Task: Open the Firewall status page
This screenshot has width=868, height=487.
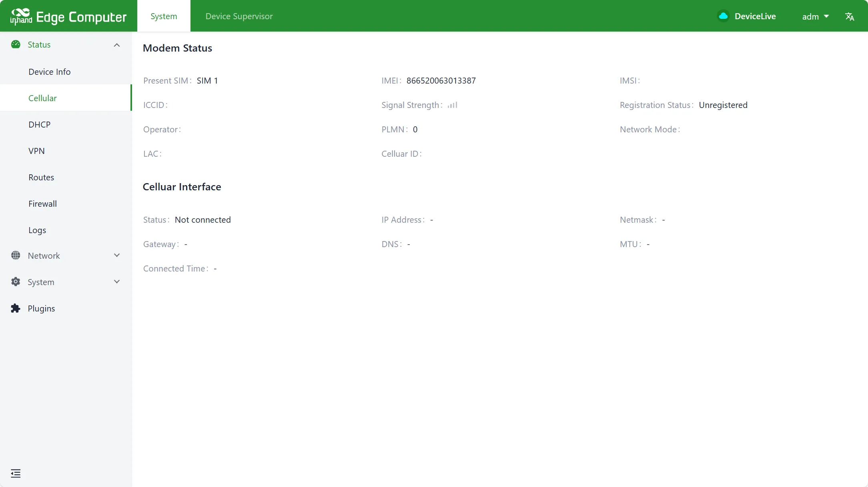Action: (66, 204)
